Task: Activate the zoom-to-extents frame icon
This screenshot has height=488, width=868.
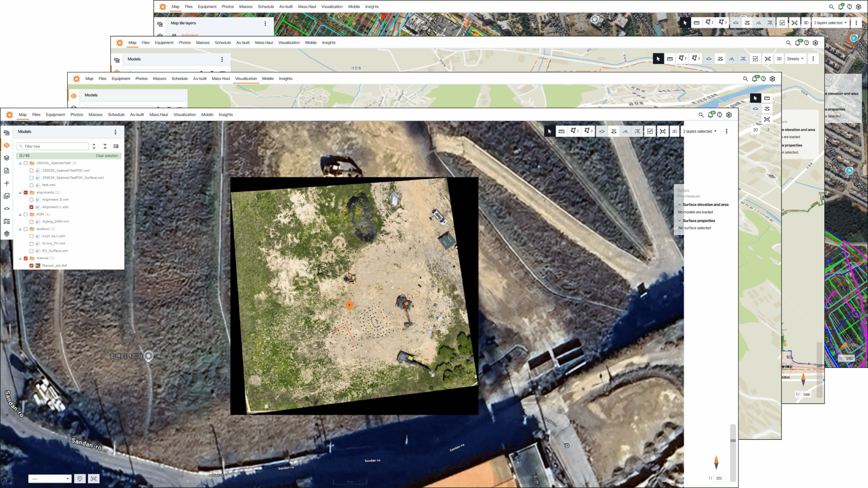Action: pos(662,131)
